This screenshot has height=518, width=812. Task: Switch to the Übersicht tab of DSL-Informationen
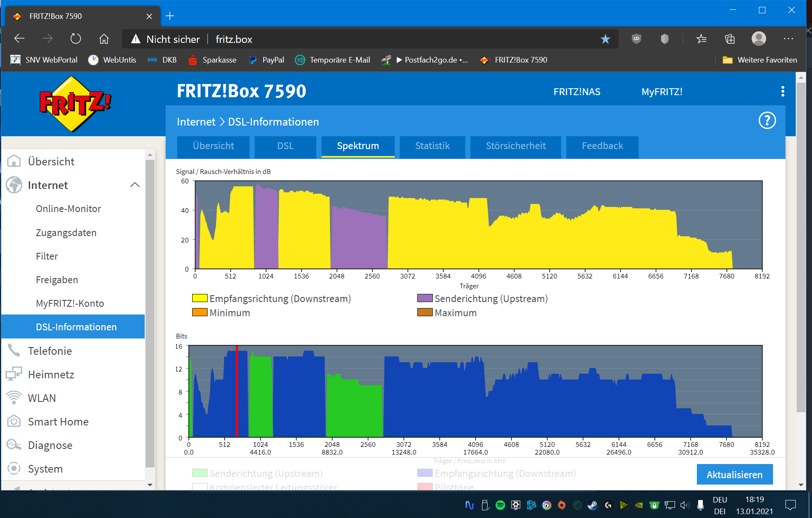coord(213,146)
